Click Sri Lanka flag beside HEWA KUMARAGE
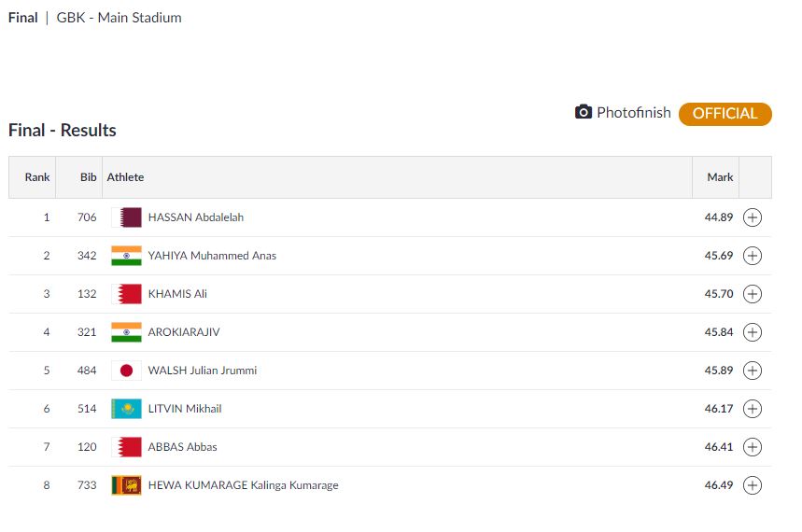Viewport: 802px width, 532px height. [126, 485]
